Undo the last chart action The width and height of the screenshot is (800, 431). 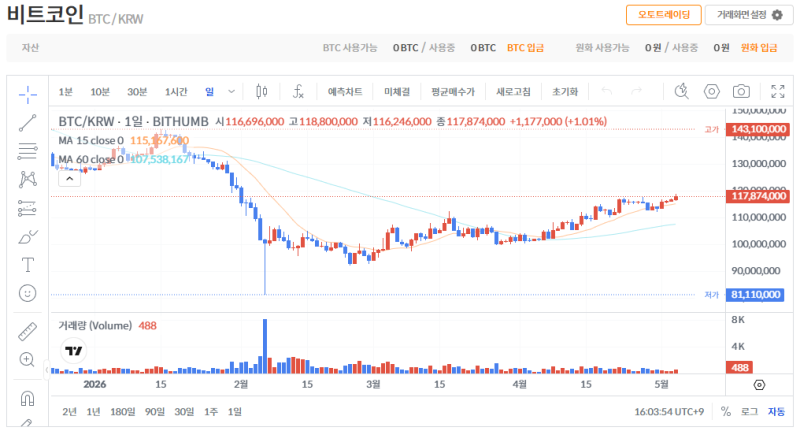point(607,91)
